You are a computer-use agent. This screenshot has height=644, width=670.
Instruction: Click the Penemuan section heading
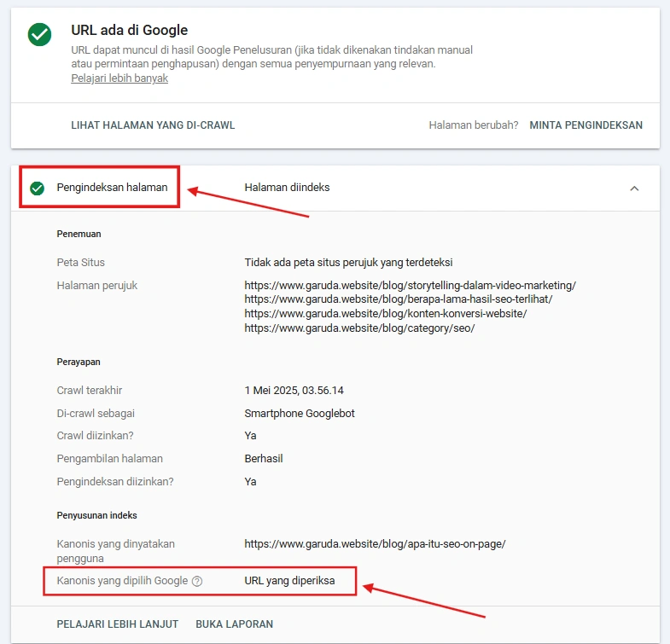point(79,234)
